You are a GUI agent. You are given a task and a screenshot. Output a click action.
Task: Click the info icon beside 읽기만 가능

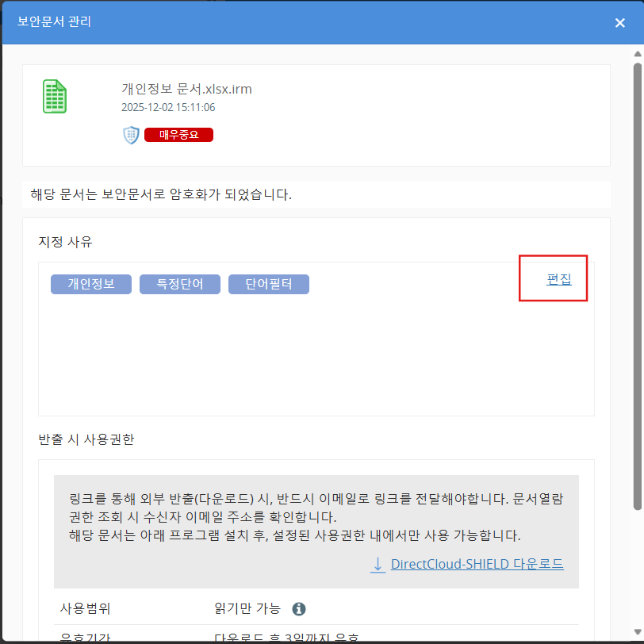point(299,609)
